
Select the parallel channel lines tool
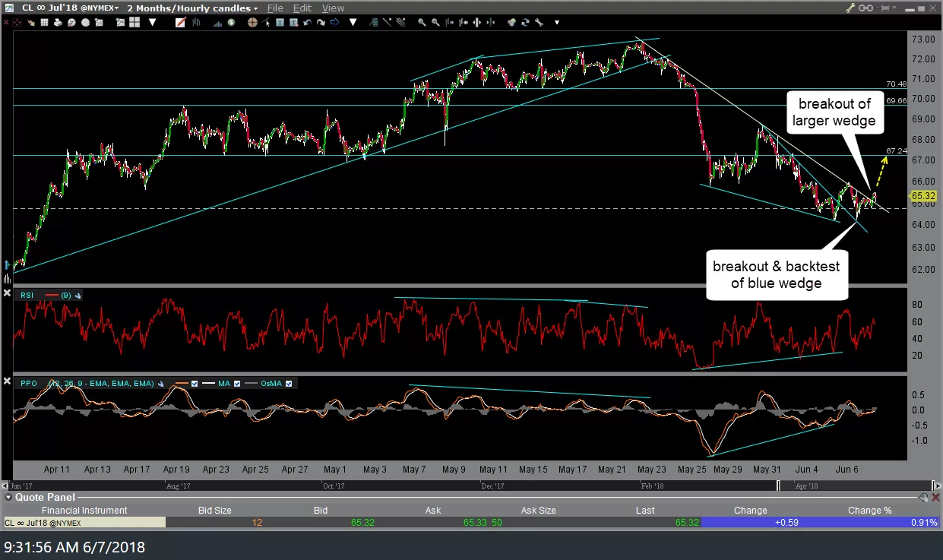point(400,23)
